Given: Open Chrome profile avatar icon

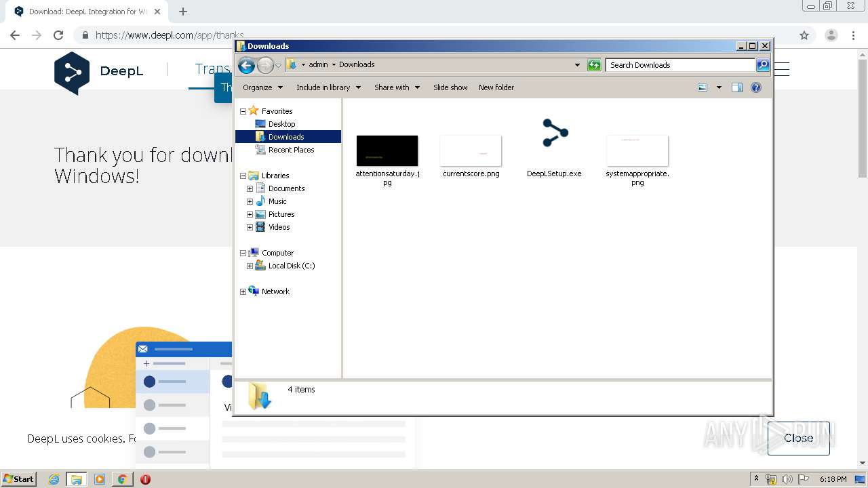Looking at the screenshot, I should [831, 35].
